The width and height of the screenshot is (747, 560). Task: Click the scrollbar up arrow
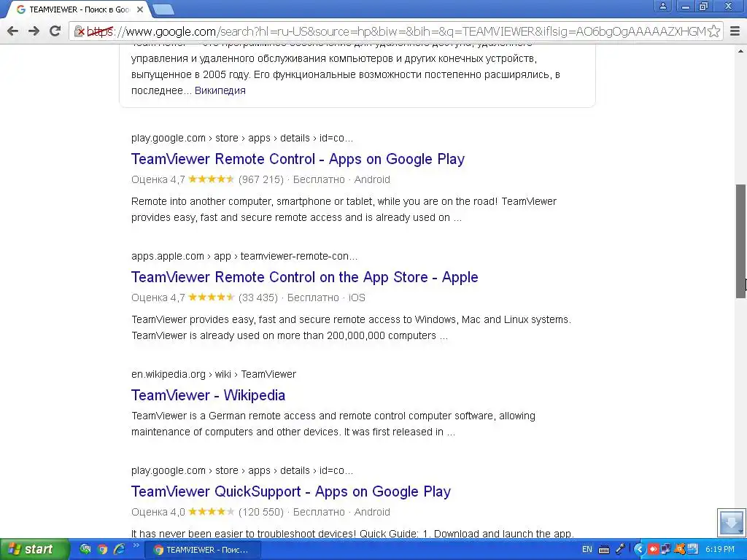741,50
